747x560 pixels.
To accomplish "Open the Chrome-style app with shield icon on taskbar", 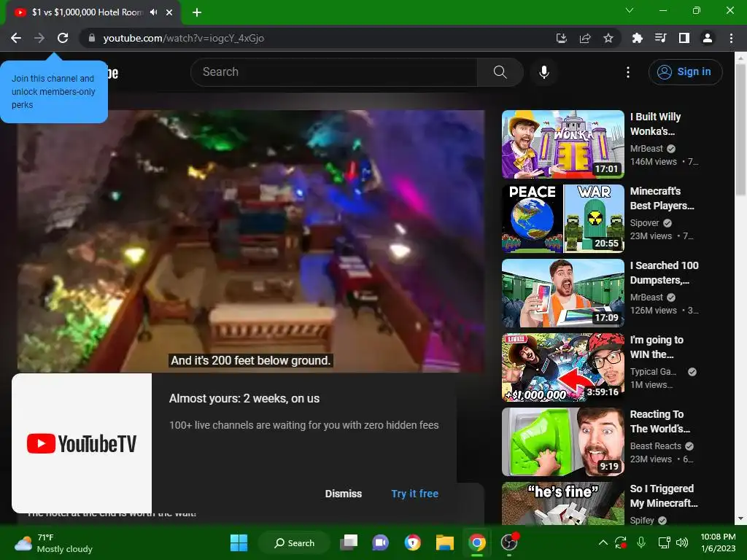I will [413, 542].
